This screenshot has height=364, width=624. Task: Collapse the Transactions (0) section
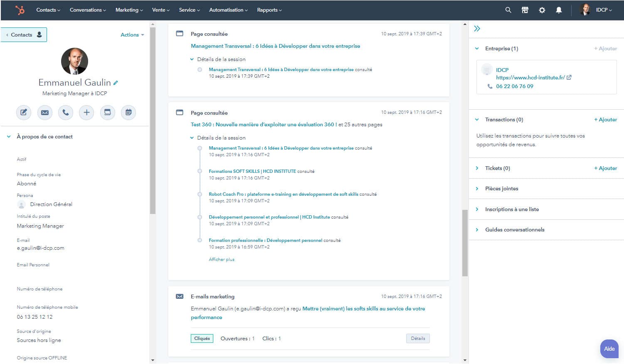coord(477,120)
